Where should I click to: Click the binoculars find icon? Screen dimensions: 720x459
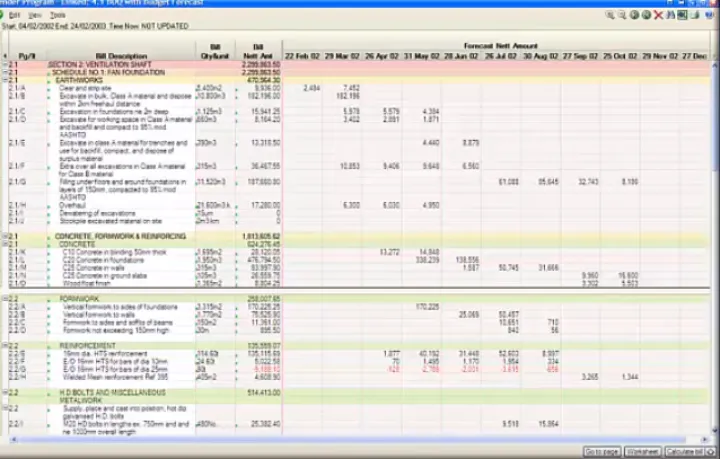[x=670, y=16]
